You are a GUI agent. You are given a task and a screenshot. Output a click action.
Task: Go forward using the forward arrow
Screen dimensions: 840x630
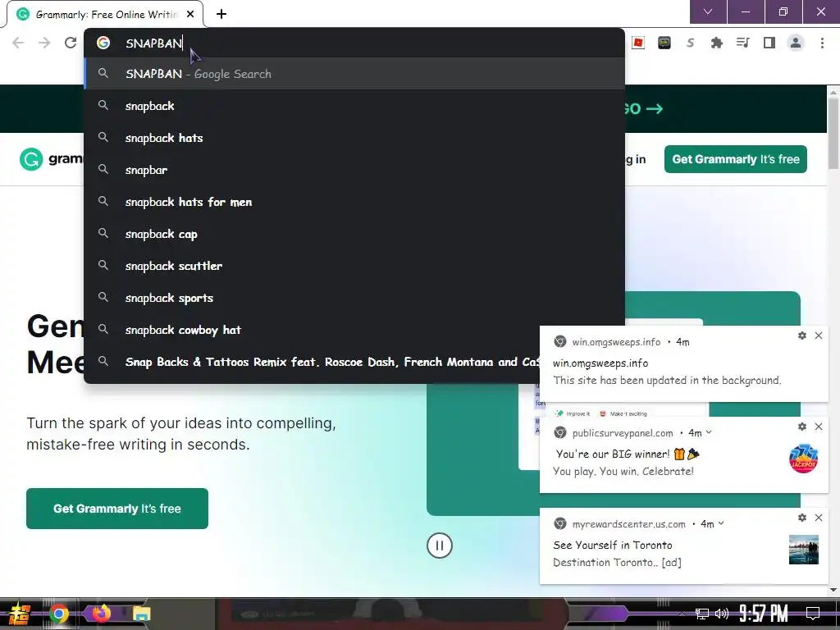[x=44, y=43]
